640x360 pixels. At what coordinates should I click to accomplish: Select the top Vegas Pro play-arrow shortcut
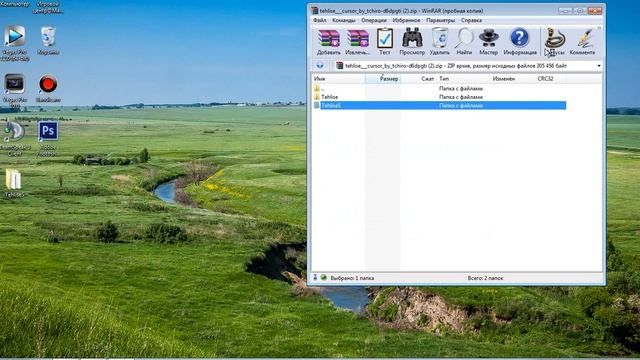(15, 43)
